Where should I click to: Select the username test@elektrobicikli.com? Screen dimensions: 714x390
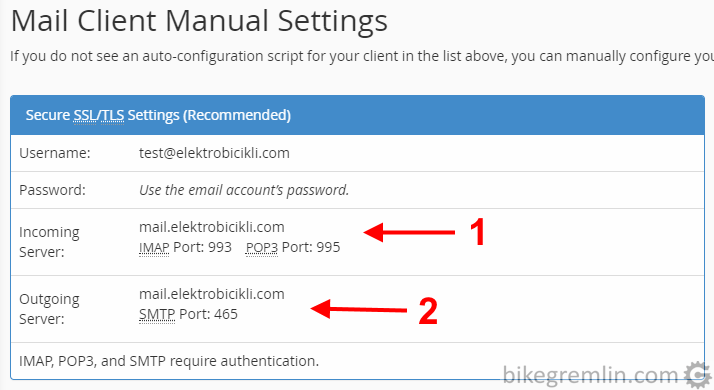[x=214, y=153]
